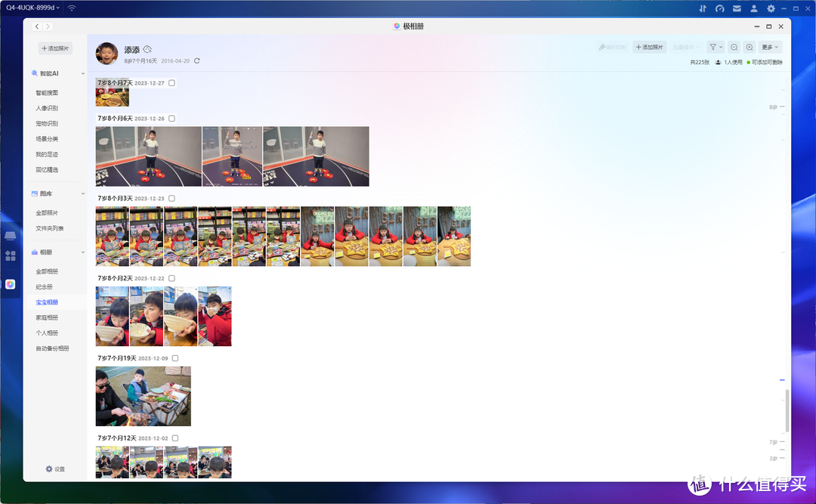
Task: Tick the checkbox for 2023-12-26
Action: [172, 119]
